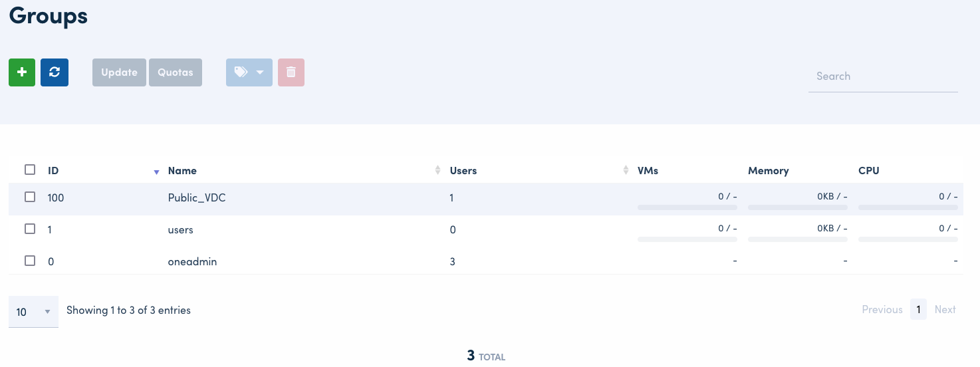
Task: Click the Update button
Action: pyautogui.click(x=119, y=72)
